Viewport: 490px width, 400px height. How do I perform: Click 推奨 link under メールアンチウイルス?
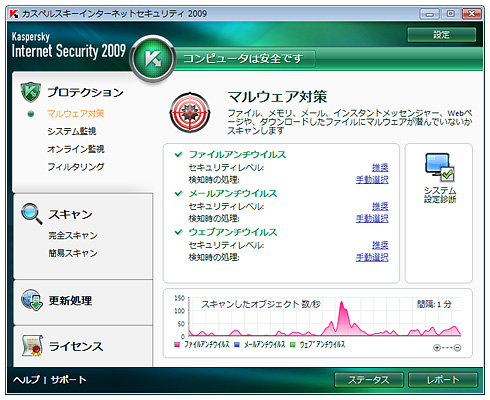click(380, 206)
